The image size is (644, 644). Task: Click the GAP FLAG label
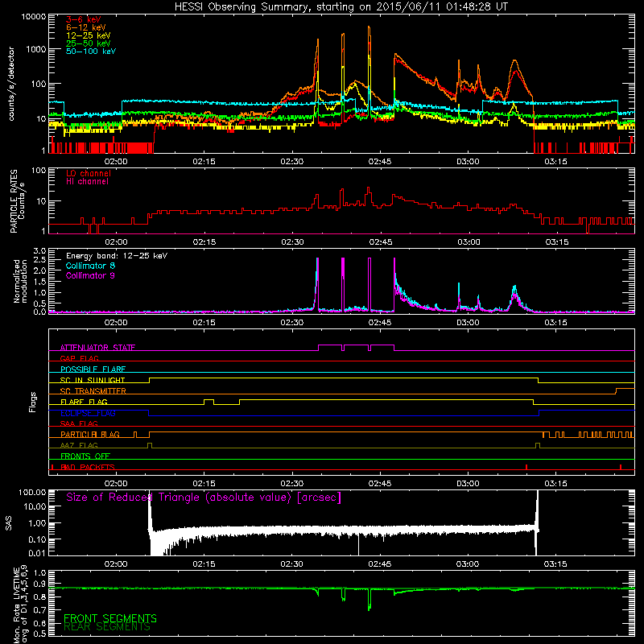[x=79, y=358]
